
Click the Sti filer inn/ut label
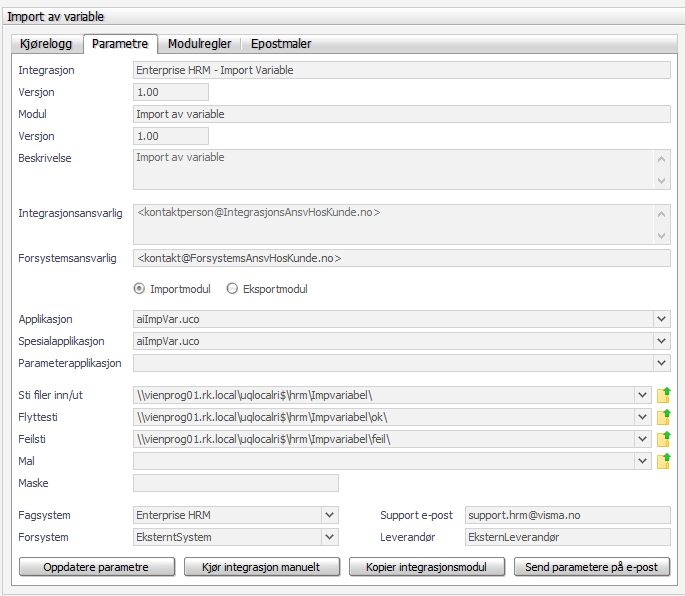pyautogui.click(x=50, y=395)
